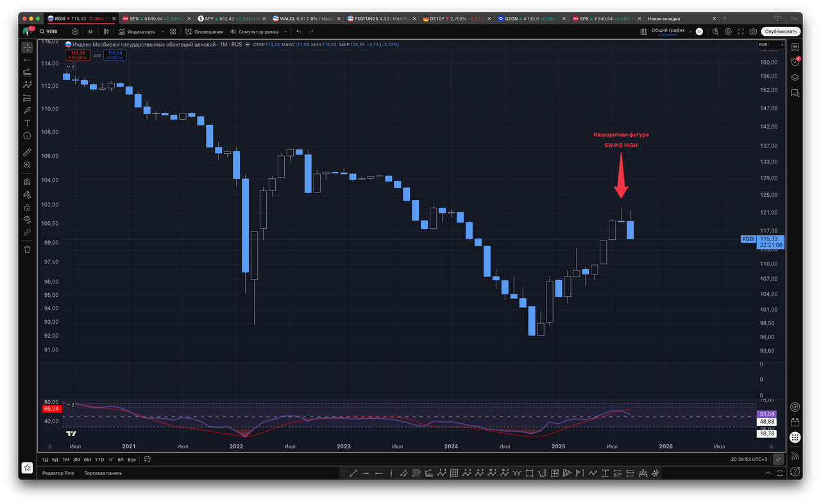
Task: Toggle magnet mode in left toolbar
Action: [x=27, y=181]
